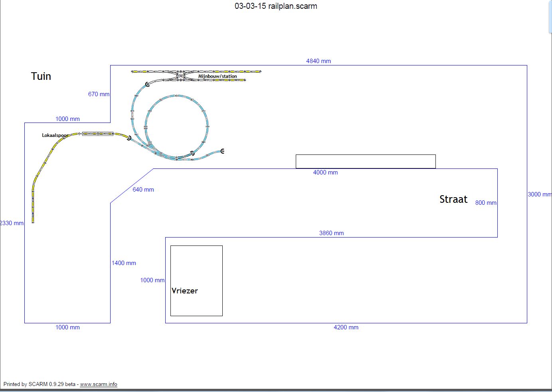Click the Vriezer label
Screen dimensions: 552x392
(x=184, y=291)
